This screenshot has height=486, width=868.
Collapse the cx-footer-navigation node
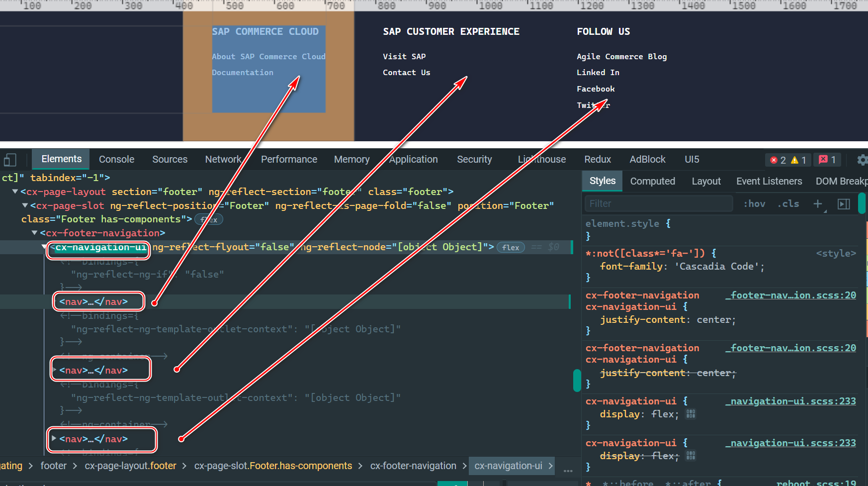tap(34, 233)
